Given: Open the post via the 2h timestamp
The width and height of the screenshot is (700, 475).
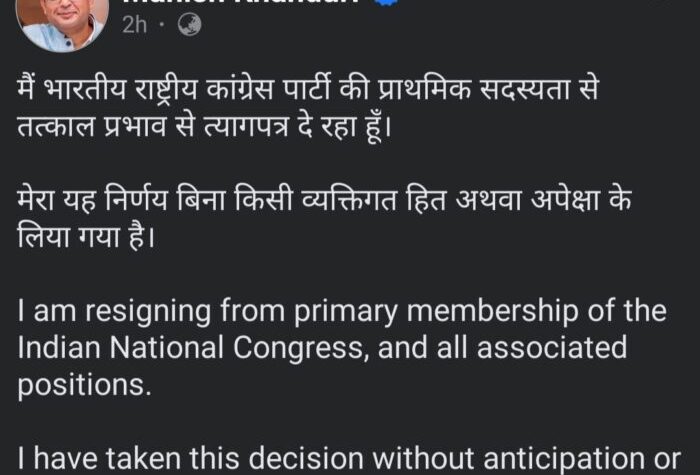Looking at the screenshot, I should tap(136, 25).
